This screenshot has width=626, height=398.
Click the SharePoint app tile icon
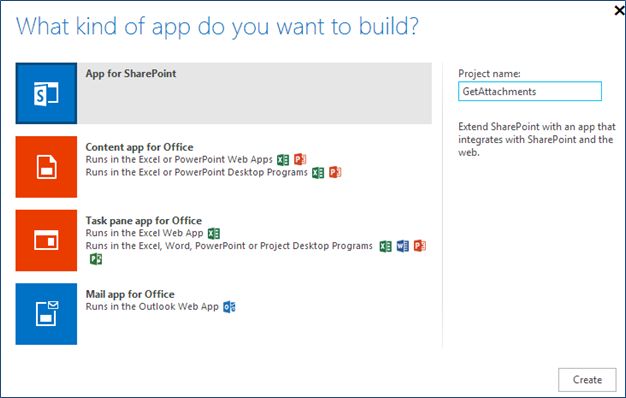click(46, 93)
